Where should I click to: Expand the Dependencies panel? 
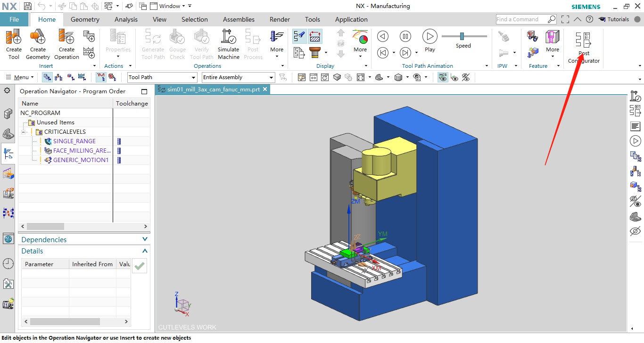pyautogui.click(x=145, y=239)
